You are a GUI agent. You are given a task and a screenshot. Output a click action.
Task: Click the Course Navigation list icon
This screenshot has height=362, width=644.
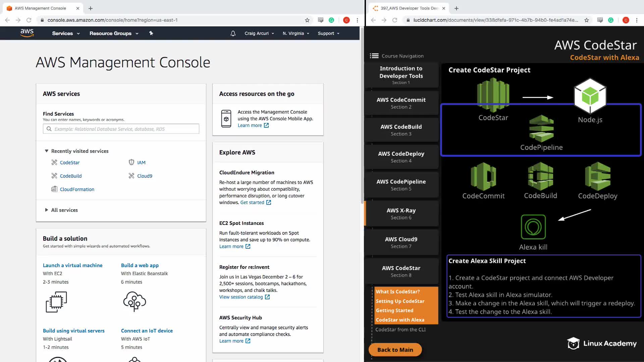(x=374, y=56)
